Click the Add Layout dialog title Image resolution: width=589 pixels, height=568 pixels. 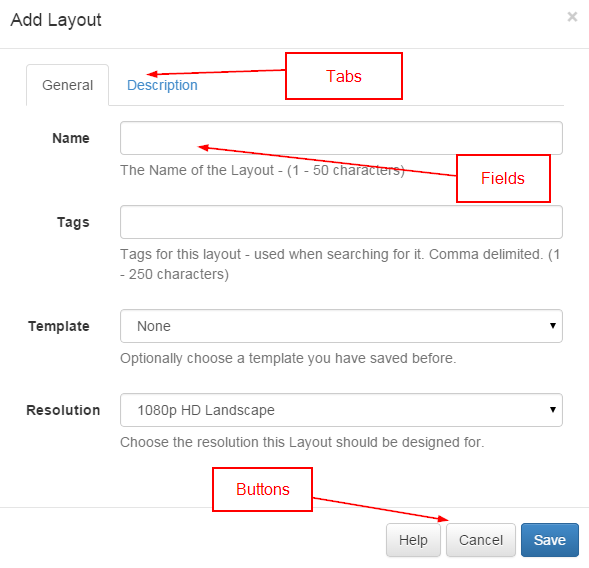click(56, 20)
